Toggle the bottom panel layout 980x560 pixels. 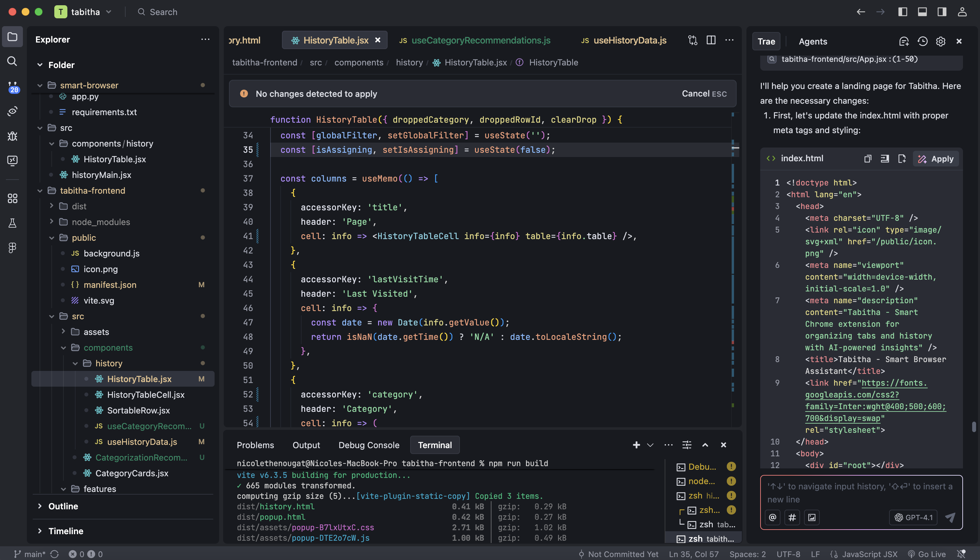(922, 12)
